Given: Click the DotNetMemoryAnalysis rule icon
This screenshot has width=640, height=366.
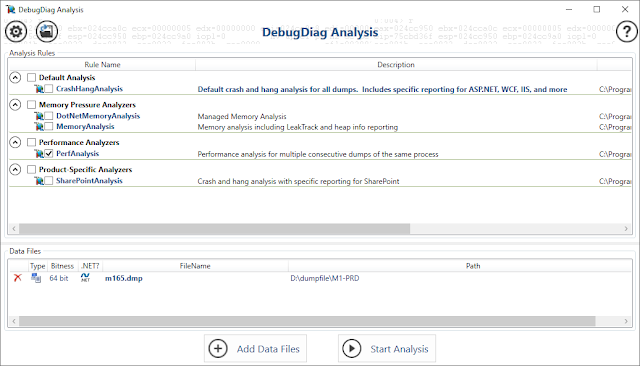Looking at the screenshot, I should pos(39,116).
